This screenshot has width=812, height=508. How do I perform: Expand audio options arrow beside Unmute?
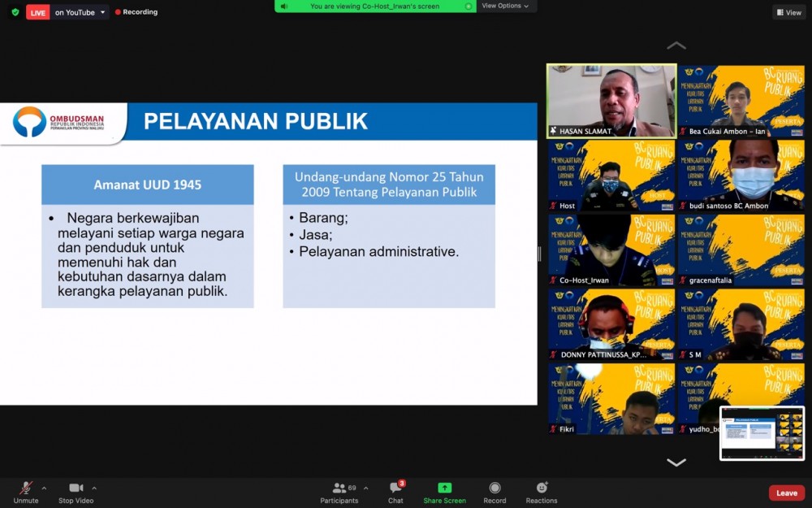tap(44, 488)
